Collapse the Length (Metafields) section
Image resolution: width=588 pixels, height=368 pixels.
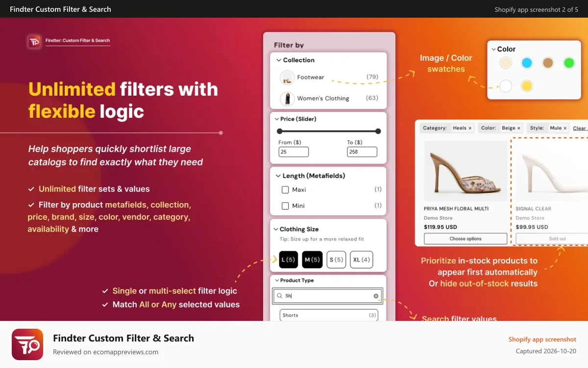[x=278, y=176]
